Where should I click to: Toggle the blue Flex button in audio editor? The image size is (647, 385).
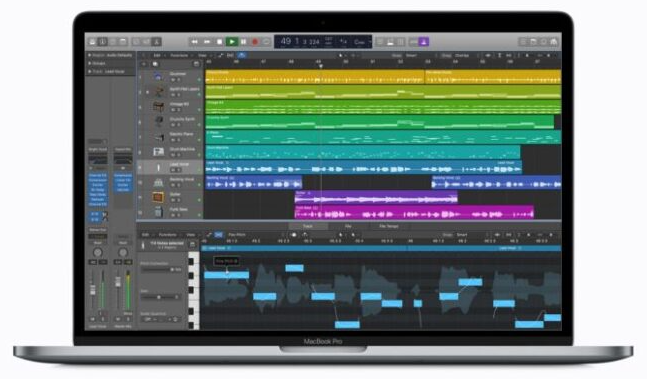tap(219, 235)
